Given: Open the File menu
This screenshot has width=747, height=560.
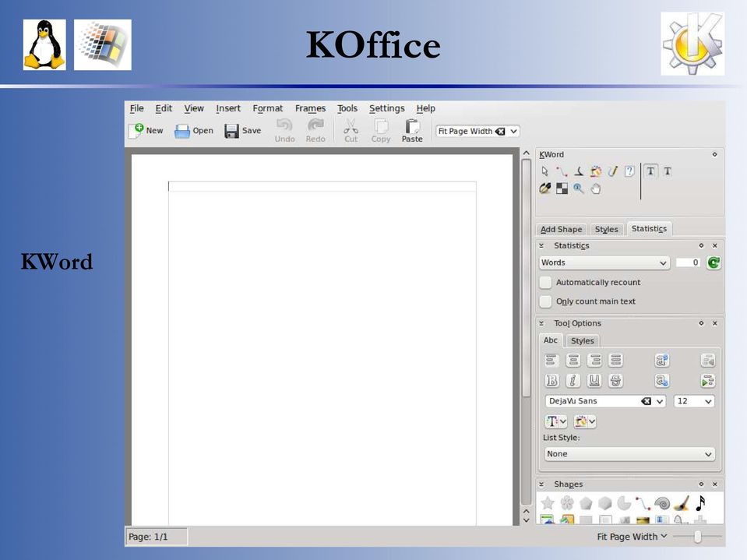Looking at the screenshot, I should pyautogui.click(x=137, y=108).
